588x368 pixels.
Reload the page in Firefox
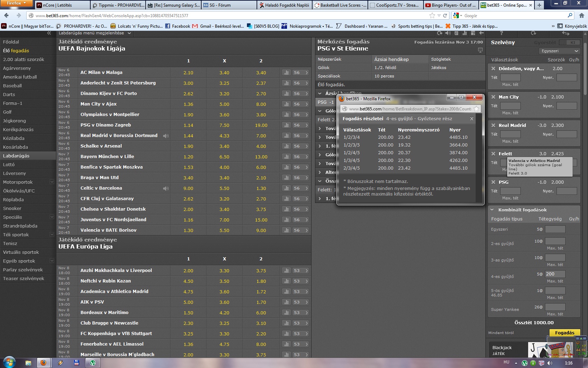click(x=445, y=15)
